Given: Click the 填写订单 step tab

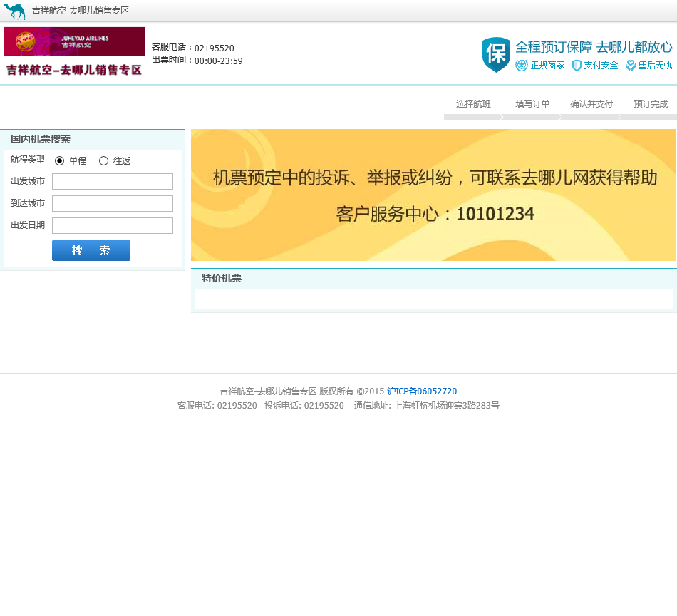Looking at the screenshot, I should (532, 104).
